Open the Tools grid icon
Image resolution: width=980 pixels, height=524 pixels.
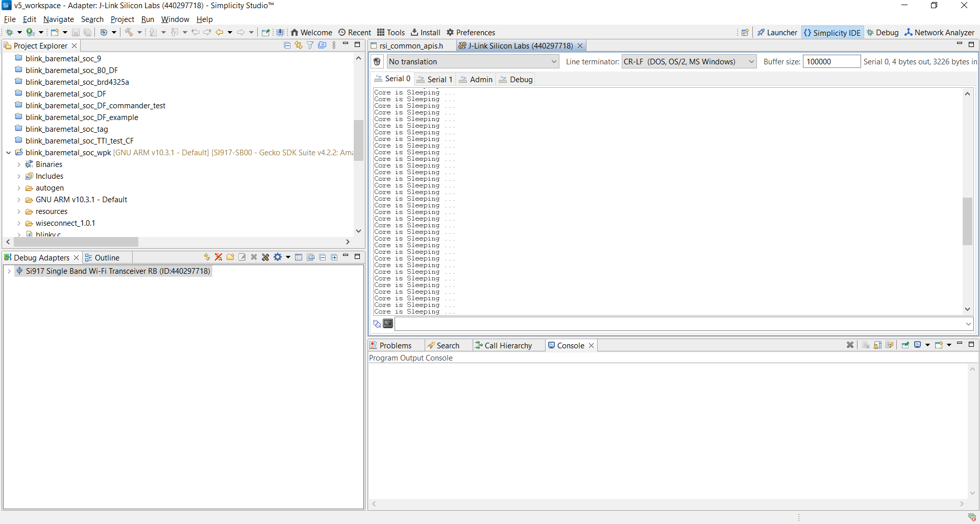390,32
